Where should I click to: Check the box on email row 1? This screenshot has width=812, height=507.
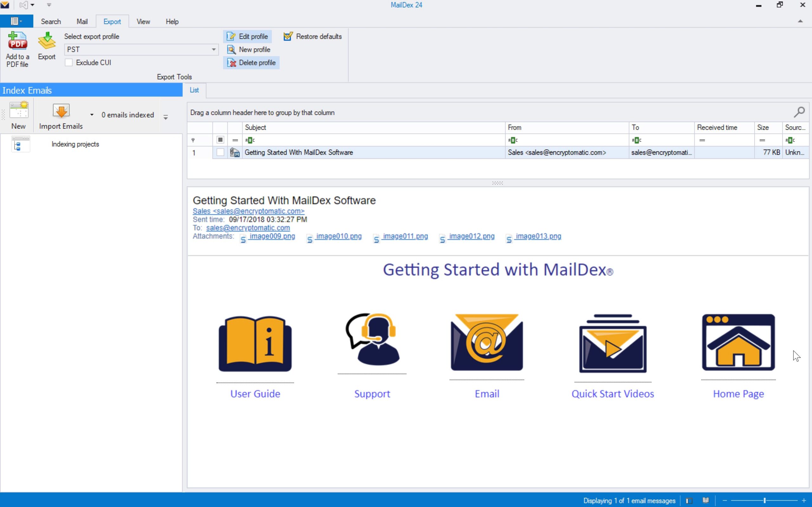[220, 152]
